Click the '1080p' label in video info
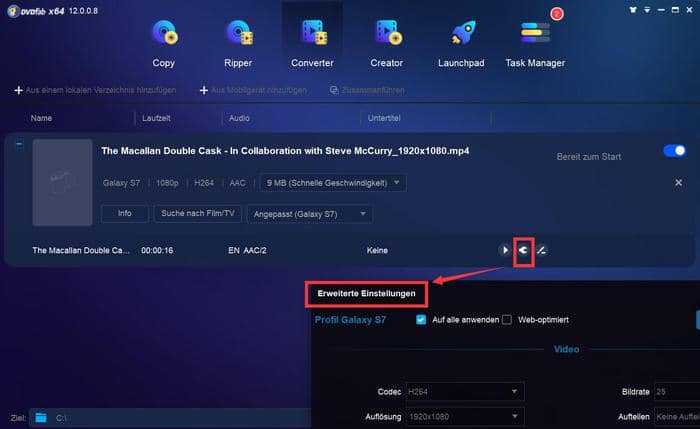This screenshot has height=429, width=700. point(167,183)
